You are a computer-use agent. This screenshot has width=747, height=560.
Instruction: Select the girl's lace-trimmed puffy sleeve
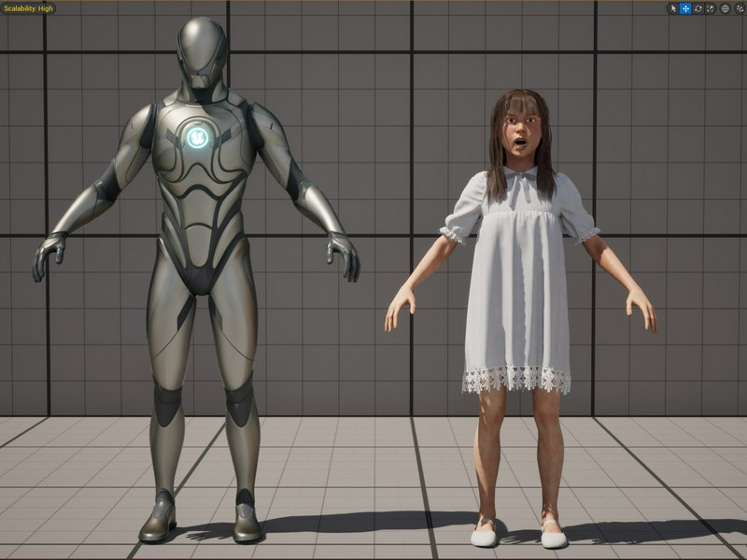pyautogui.click(x=463, y=209)
